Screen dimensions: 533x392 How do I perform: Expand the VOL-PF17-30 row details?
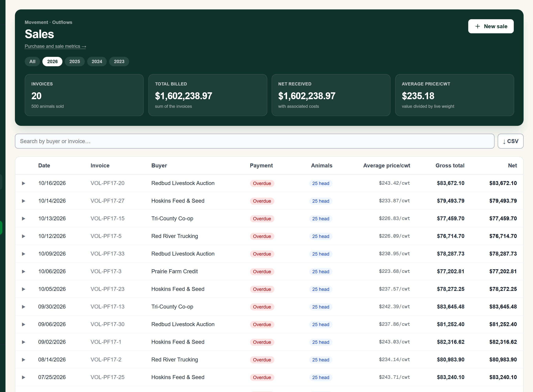point(23,324)
